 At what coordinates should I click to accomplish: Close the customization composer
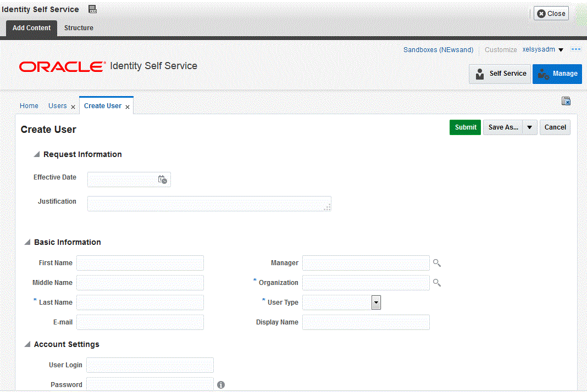551,14
